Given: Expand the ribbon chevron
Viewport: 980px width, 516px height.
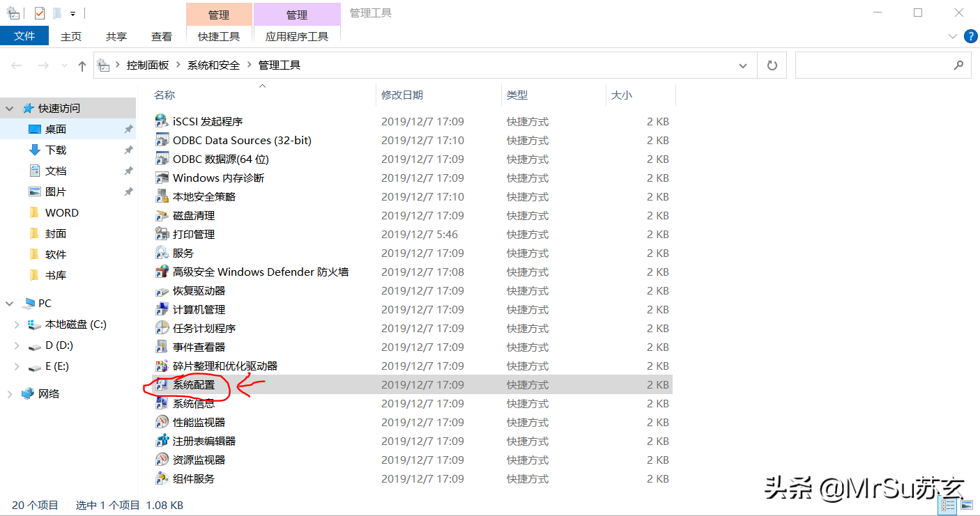Looking at the screenshot, I should coord(953,36).
